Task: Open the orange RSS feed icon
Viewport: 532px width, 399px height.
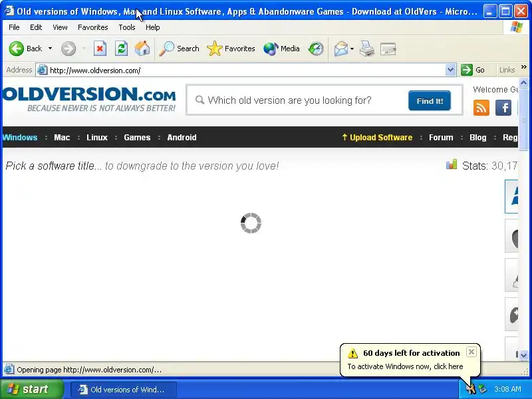Action: click(481, 108)
